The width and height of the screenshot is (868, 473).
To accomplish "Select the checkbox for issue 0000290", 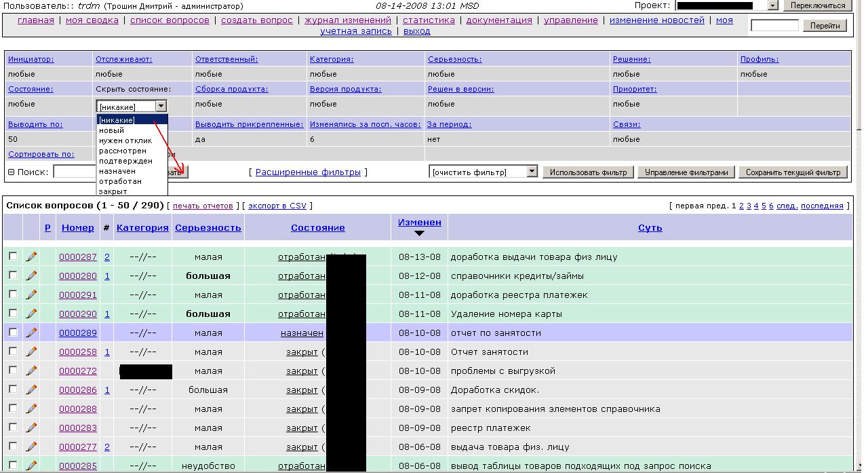I will click(x=13, y=314).
